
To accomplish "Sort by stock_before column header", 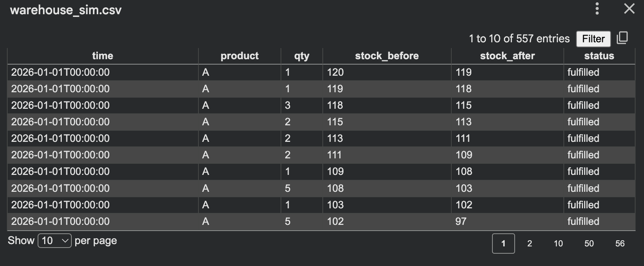I will [x=386, y=56].
